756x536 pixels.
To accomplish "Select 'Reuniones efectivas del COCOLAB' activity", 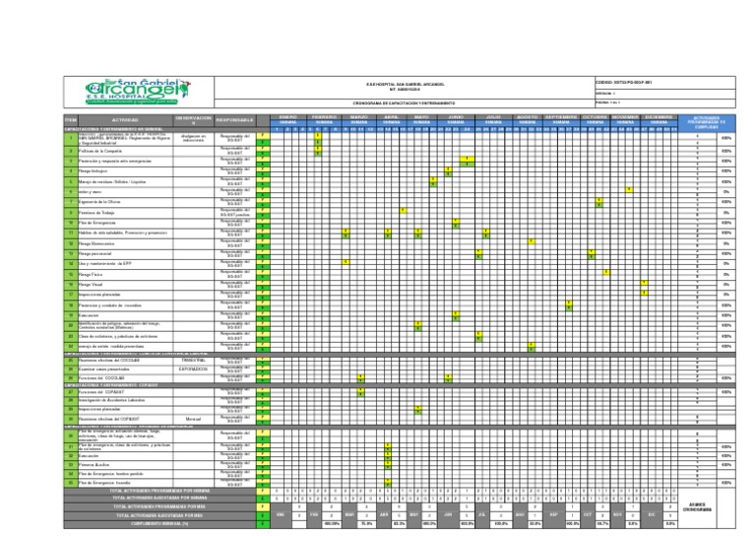I will pos(125,361).
